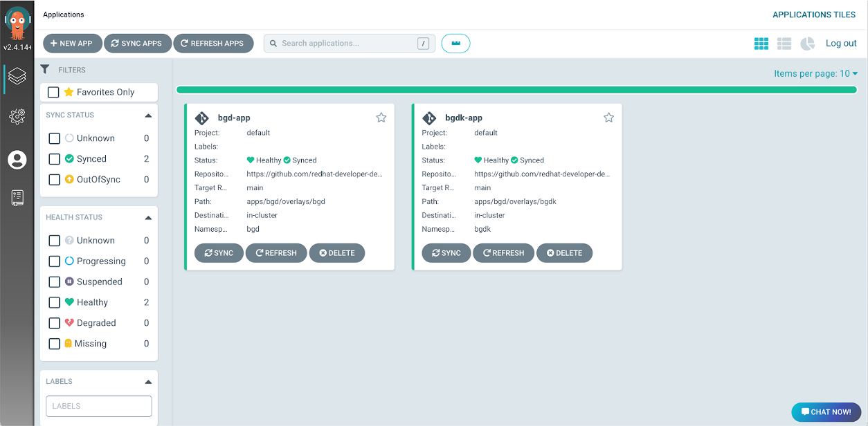The image size is (868, 426).
Task: Delete the bgdk-app application
Action: [x=565, y=253]
